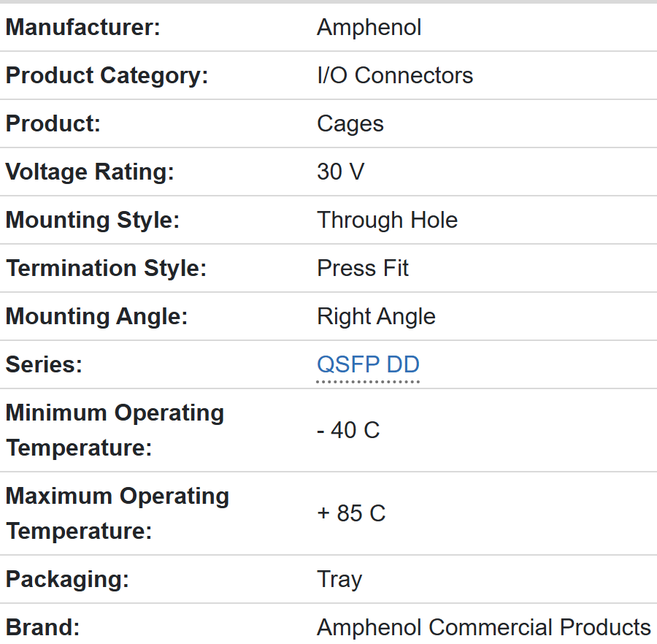Click the Series label
Image resolution: width=657 pixels, height=644 pixels.
[44, 365]
